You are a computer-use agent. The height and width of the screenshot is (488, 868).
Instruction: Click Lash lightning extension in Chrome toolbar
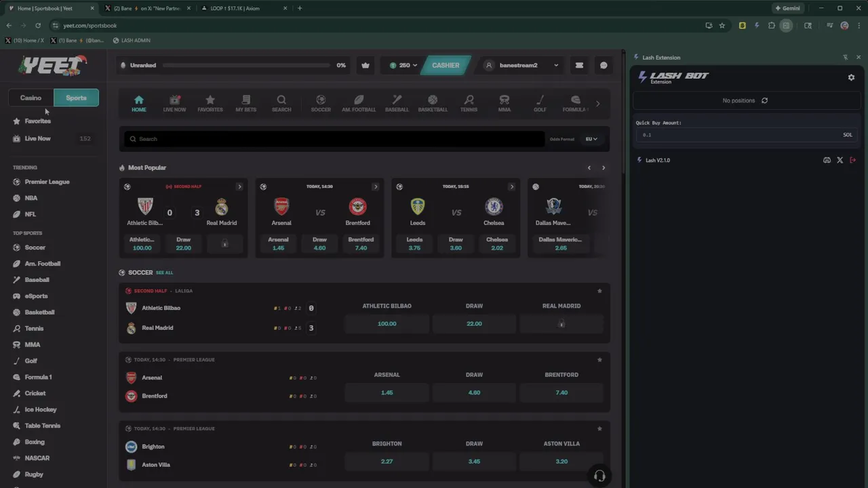[757, 25]
